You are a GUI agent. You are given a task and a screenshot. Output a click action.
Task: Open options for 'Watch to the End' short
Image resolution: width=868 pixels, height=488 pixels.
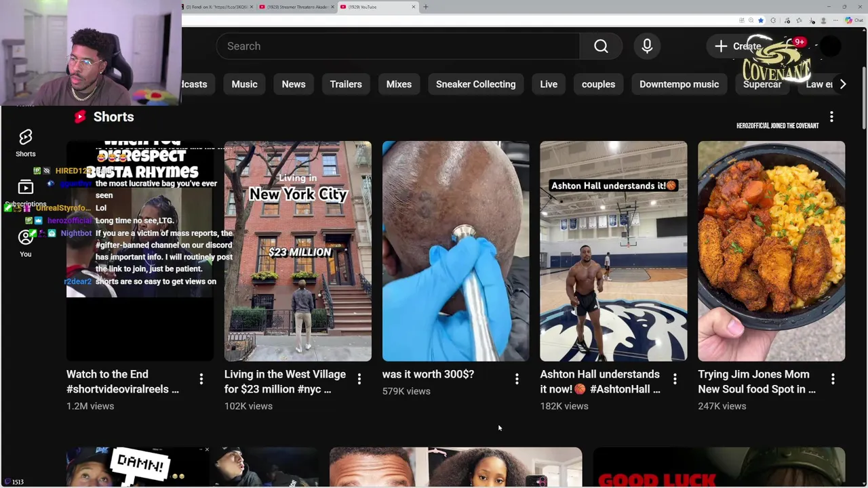pyautogui.click(x=201, y=380)
